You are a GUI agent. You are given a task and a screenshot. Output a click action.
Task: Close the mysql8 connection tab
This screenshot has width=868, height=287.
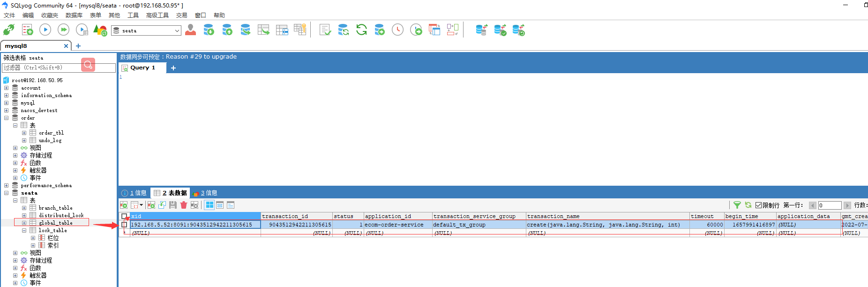tap(66, 46)
